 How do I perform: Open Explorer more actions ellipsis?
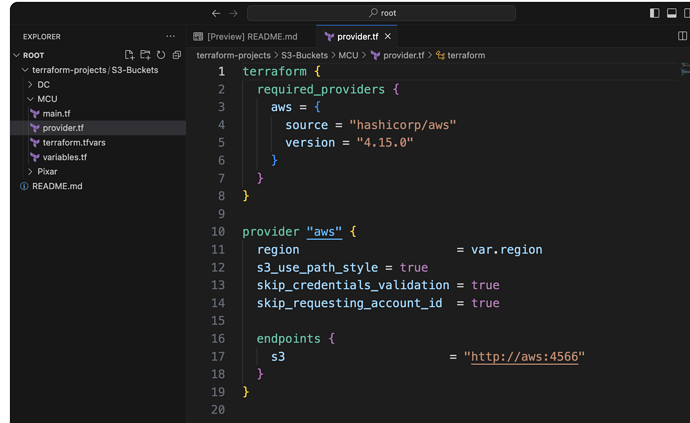tap(170, 37)
